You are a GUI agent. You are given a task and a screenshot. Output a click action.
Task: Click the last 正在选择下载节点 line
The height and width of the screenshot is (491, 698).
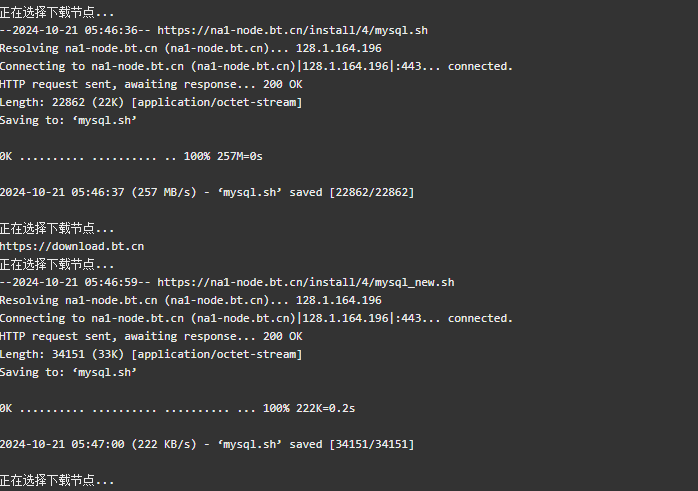[x=57, y=480]
